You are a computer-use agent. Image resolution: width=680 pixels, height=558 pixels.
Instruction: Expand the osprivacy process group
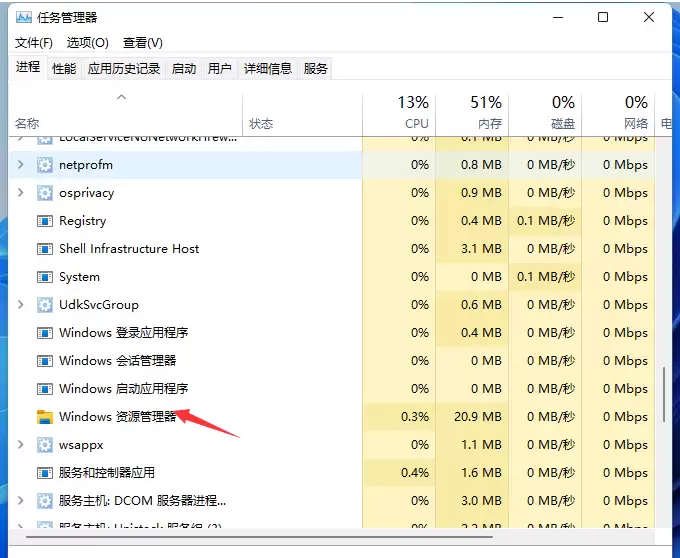(20, 193)
